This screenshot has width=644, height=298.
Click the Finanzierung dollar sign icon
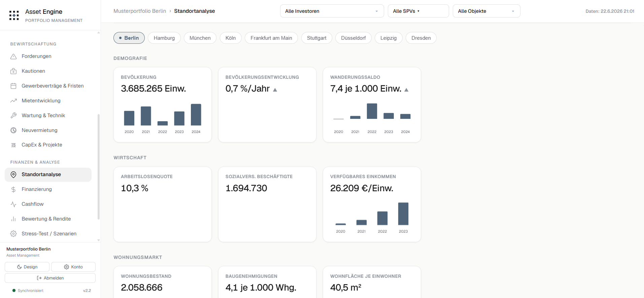(13, 189)
